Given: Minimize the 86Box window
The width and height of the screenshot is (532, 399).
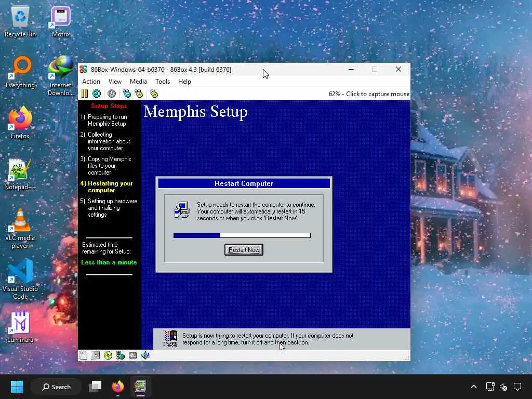Looking at the screenshot, I should click(351, 69).
